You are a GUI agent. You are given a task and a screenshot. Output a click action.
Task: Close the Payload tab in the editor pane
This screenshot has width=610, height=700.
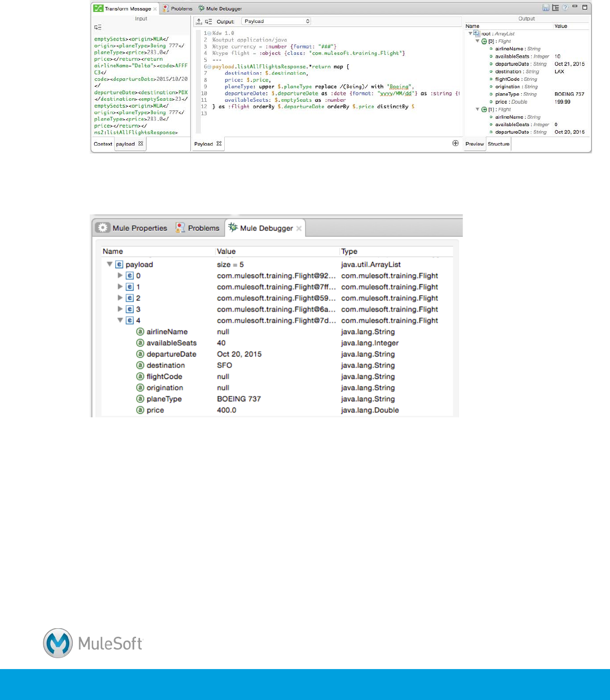pos(219,144)
